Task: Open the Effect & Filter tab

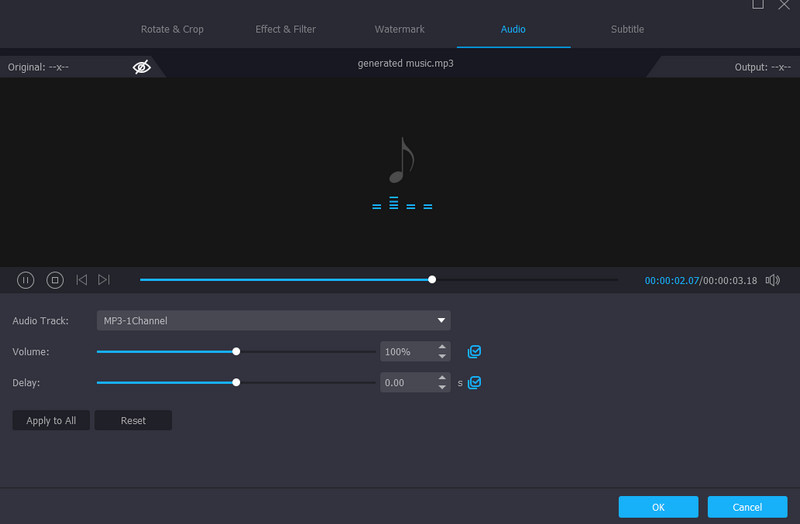Action: (285, 29)
